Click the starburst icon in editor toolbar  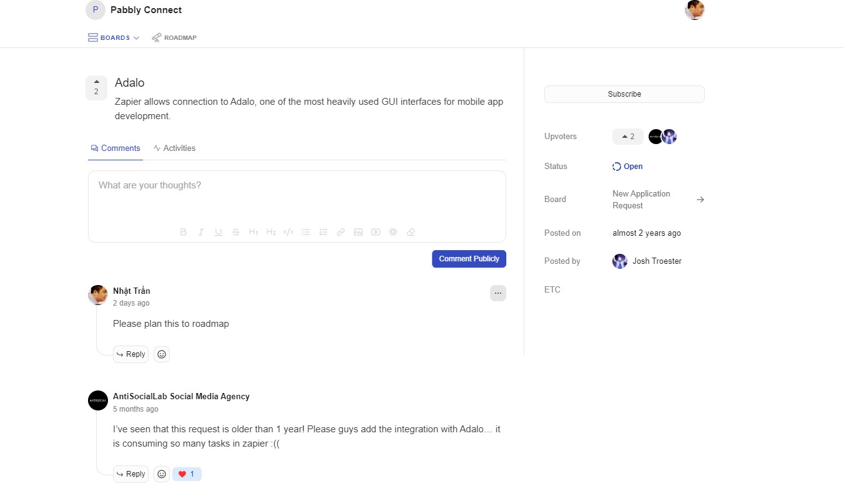tap(393, 232)
